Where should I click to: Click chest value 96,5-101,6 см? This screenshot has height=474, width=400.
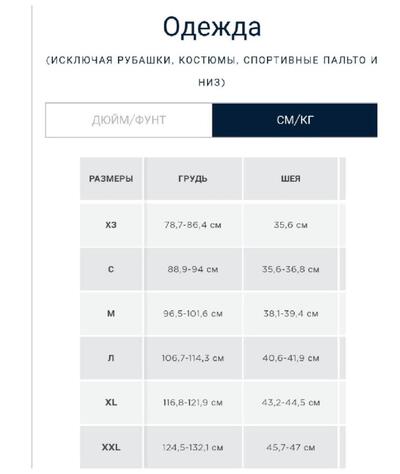193,314
